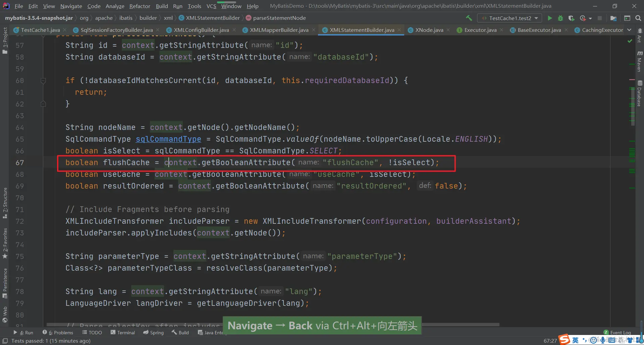Start debugging with the bug icon
The width and height of the screenshot is (644, 345).
pyautogui.click(x=560, y=18)
